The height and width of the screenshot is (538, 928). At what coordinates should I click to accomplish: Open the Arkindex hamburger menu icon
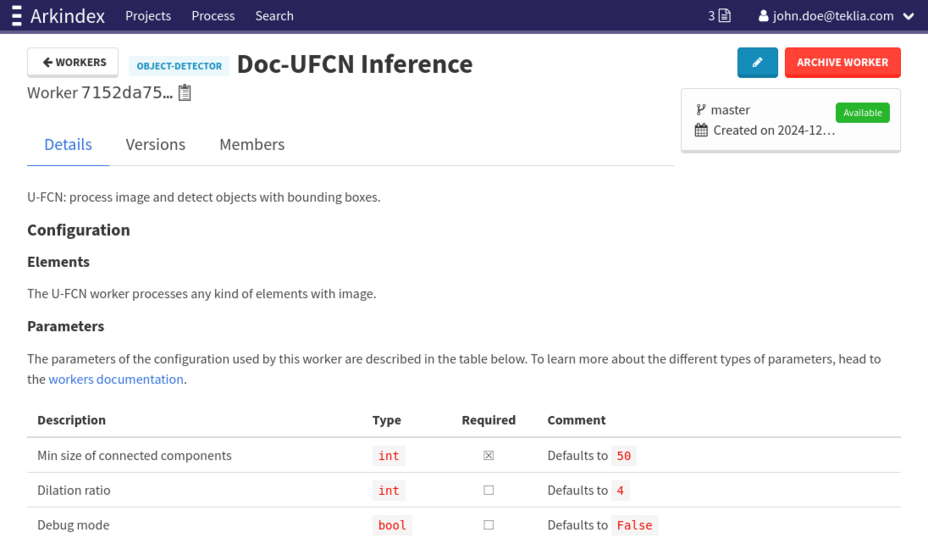tap(17, 16)
